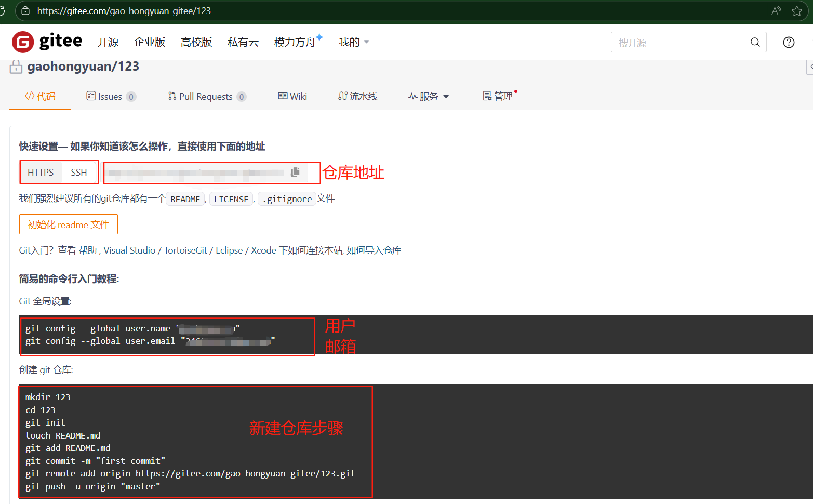
Task: Copy the repository address with copy icon
Action: tap(295, 172)
